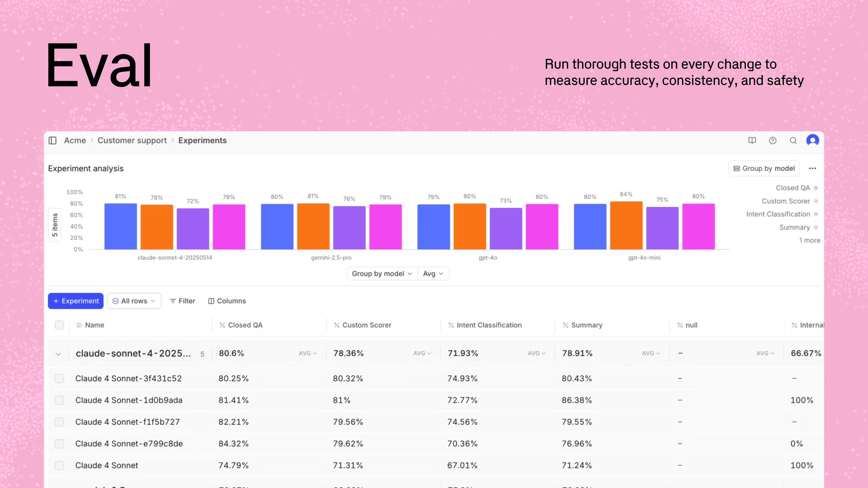Navigate to Customer support breadcrumb
This screenshot has width=868, height=488.
click(x=132, y=140)
